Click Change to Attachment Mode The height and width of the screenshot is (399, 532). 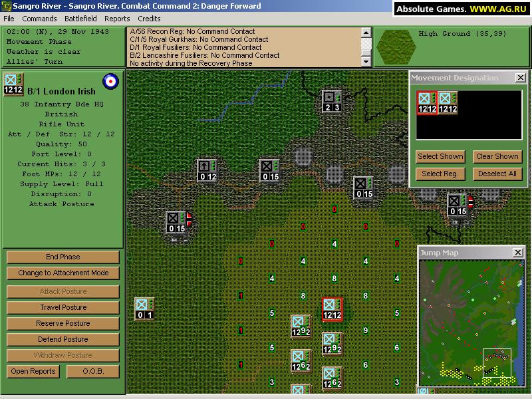[63, 273]
